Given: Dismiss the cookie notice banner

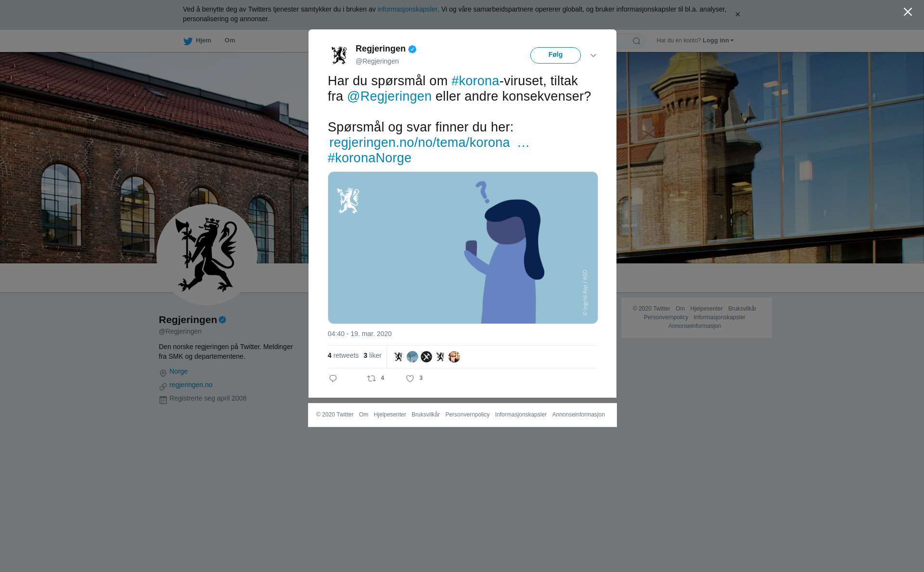Looking at the screenshot, I should click(x=737, y=14).
